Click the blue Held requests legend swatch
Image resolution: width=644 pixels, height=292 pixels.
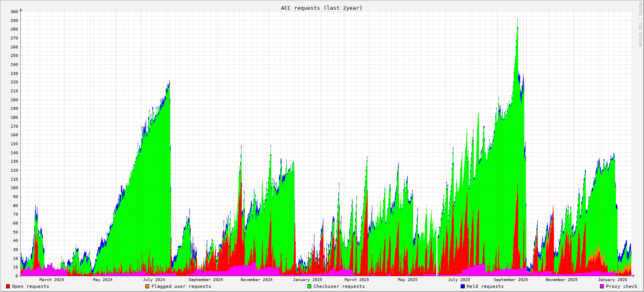[462, 286]
